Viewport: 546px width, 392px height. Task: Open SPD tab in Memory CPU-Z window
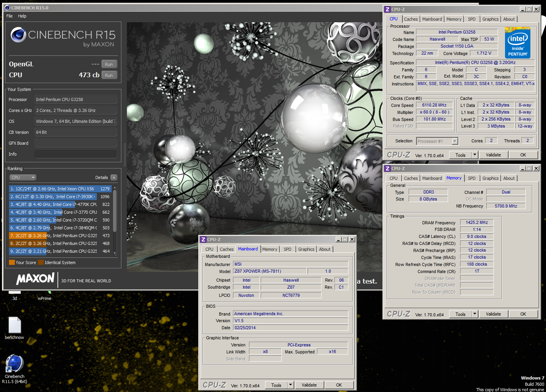tap(472, 178)
